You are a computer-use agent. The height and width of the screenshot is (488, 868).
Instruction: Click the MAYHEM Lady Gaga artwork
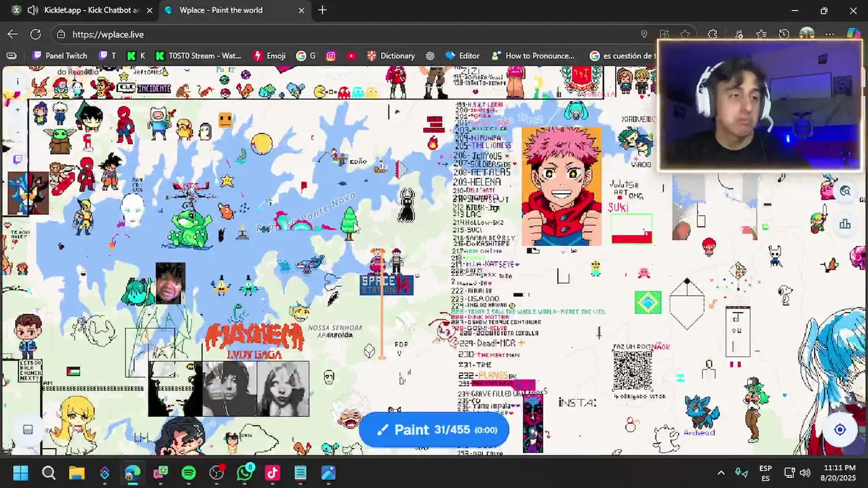click(x=254, y=341)
